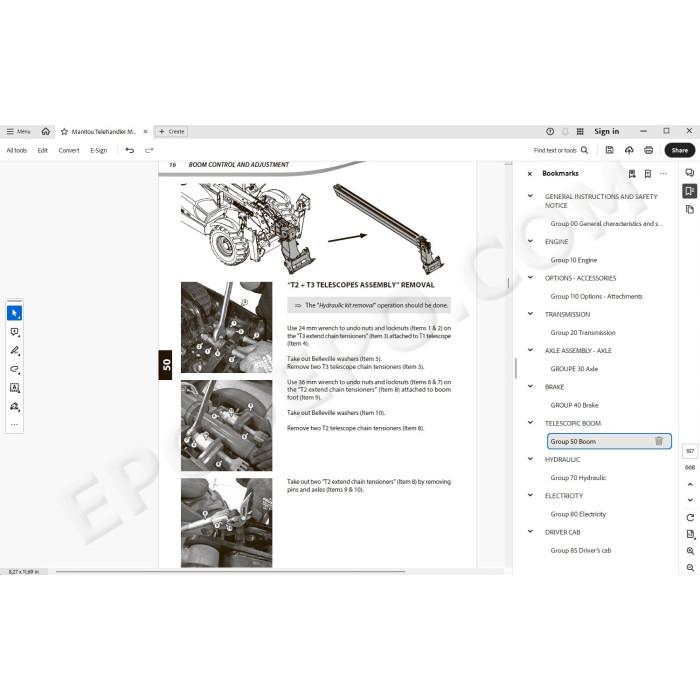Viewport: 700px width, 700px height.
Task: Open the Group 10 Engine bookmark
Action: tap(574, 260)
